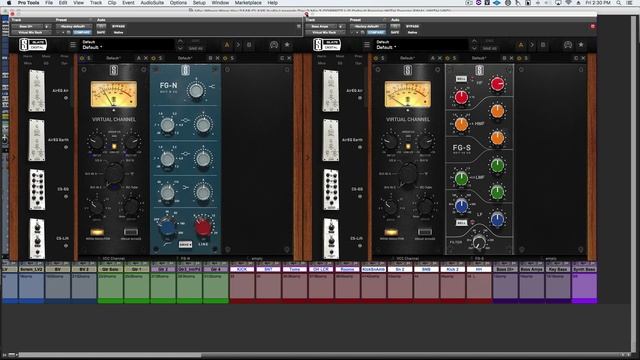Open the Setup menu

199,3
